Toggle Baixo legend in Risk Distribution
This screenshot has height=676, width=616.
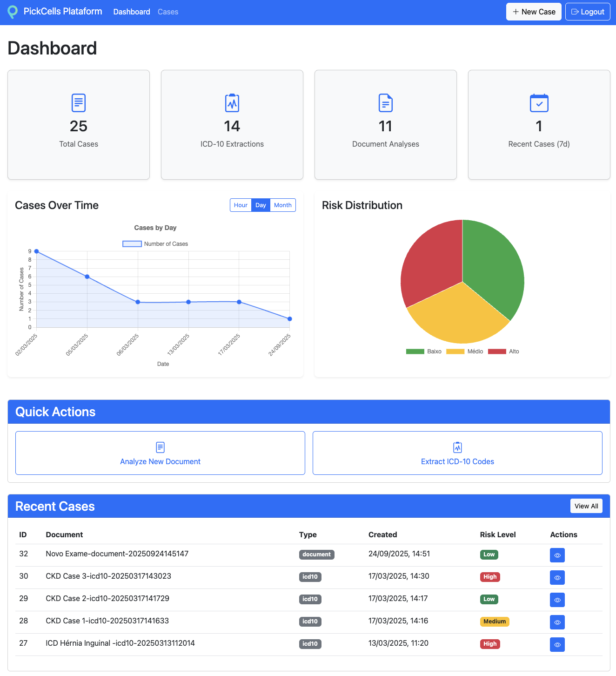pos(423,352)
